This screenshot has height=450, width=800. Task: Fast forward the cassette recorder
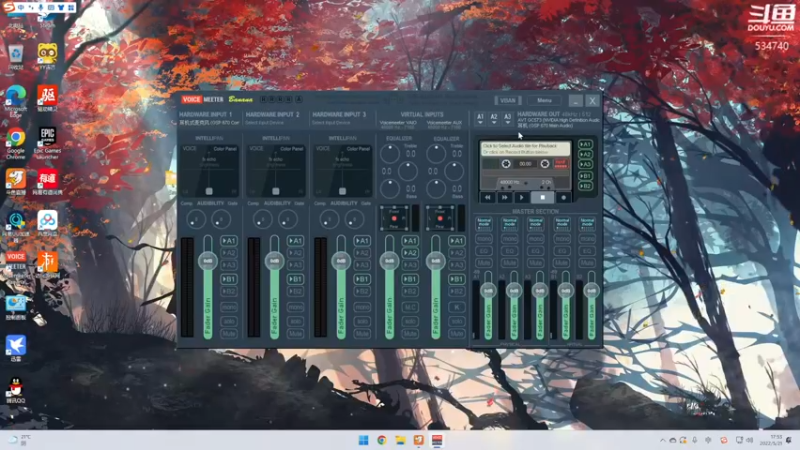pos(505,197)
